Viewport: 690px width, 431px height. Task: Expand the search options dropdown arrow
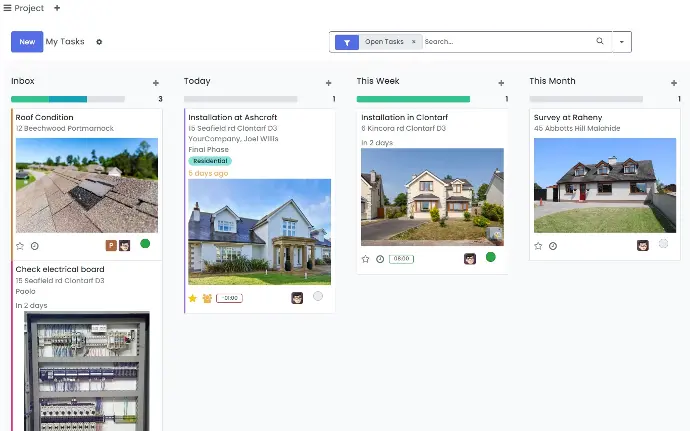622,42
